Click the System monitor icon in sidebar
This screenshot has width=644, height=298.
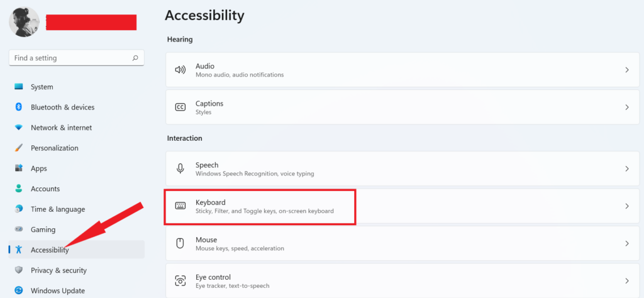pos(19,87)
